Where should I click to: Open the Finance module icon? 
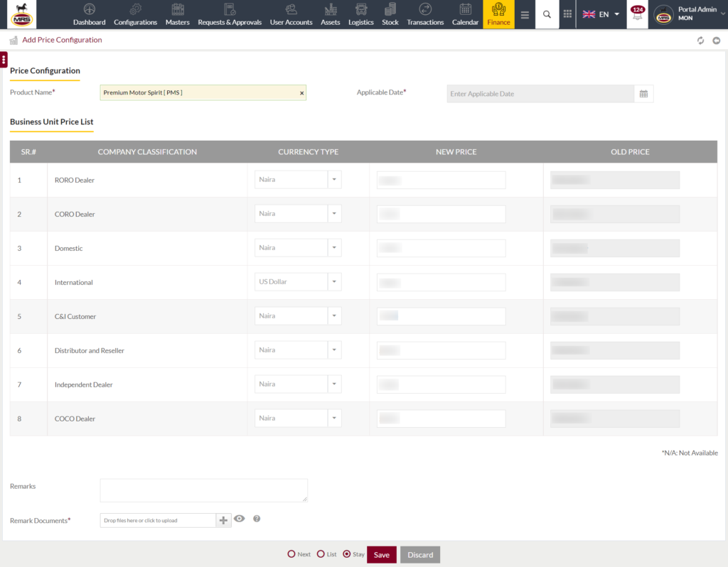coord(498,9)
